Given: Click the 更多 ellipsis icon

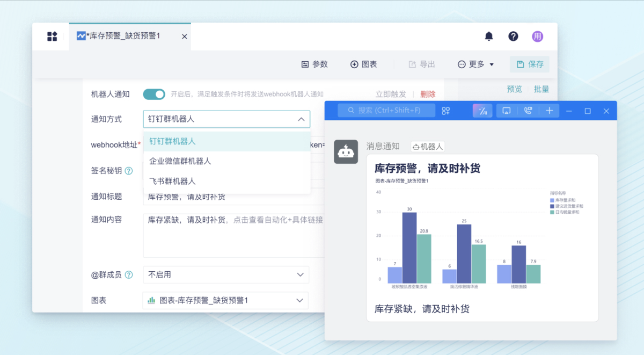Looking at the screenshot, I should (x=460, y=64).
